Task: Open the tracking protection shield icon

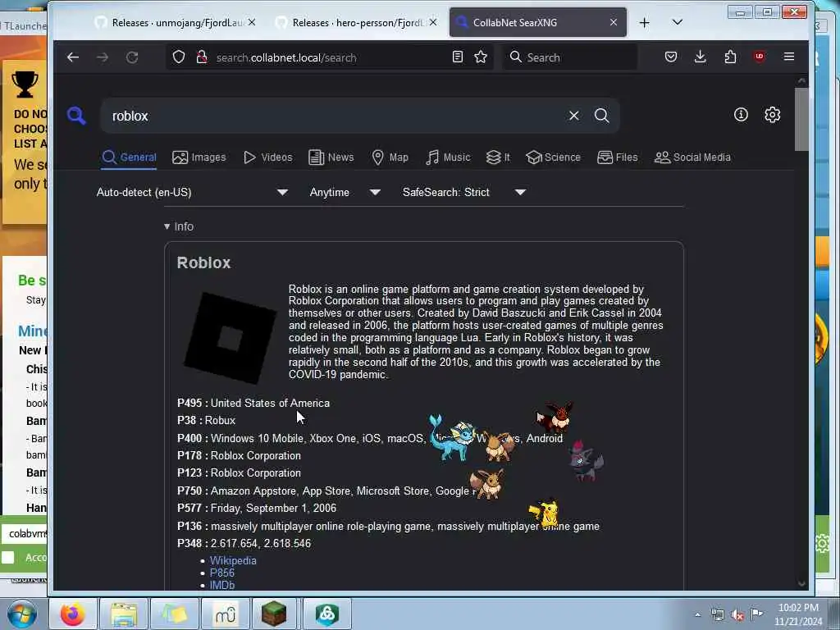Action: [x=179, y=57]
